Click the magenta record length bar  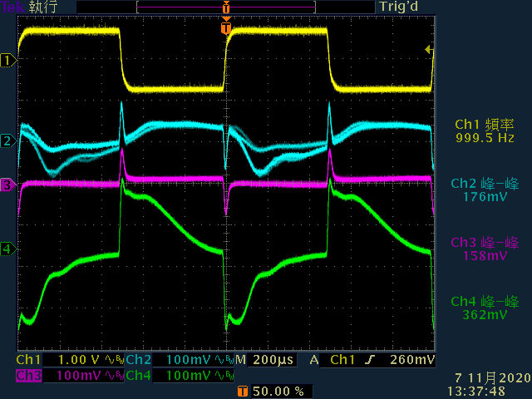(x=226, y=7)
